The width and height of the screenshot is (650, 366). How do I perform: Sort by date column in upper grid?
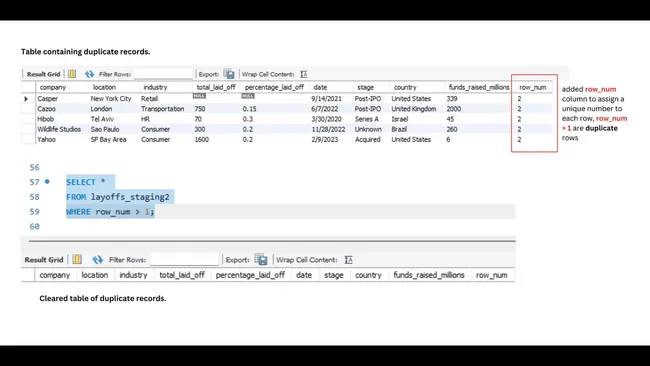(x=320, y=87)
